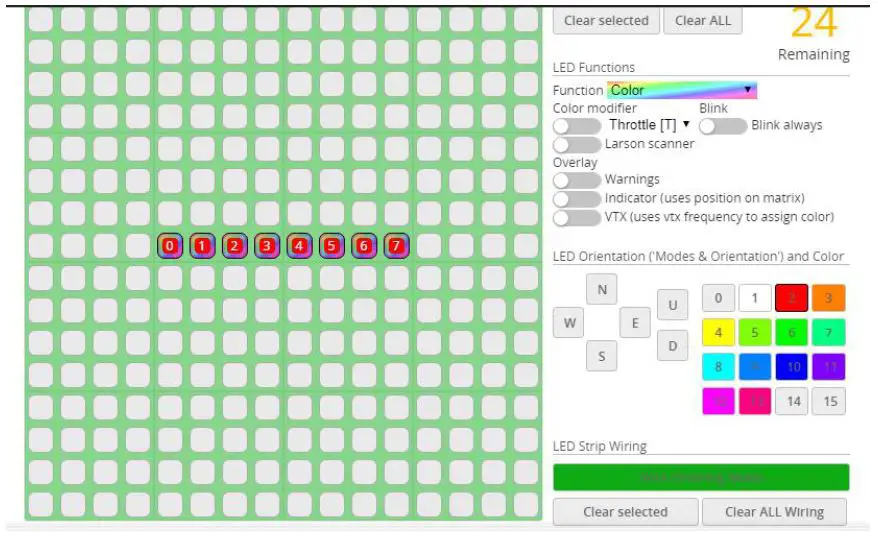The width and height of the screenshot is (878, 537).
Task: Select the red color swatch 2
Action: 791,298
